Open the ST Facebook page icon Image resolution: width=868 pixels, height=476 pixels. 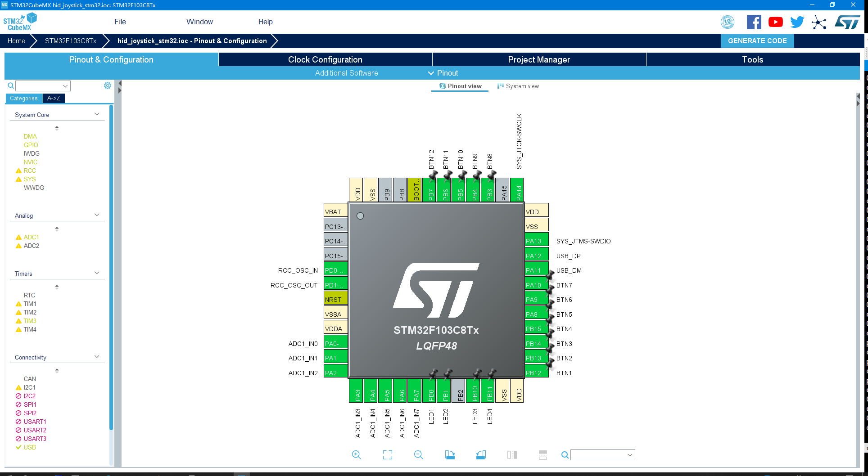[754, 22]
